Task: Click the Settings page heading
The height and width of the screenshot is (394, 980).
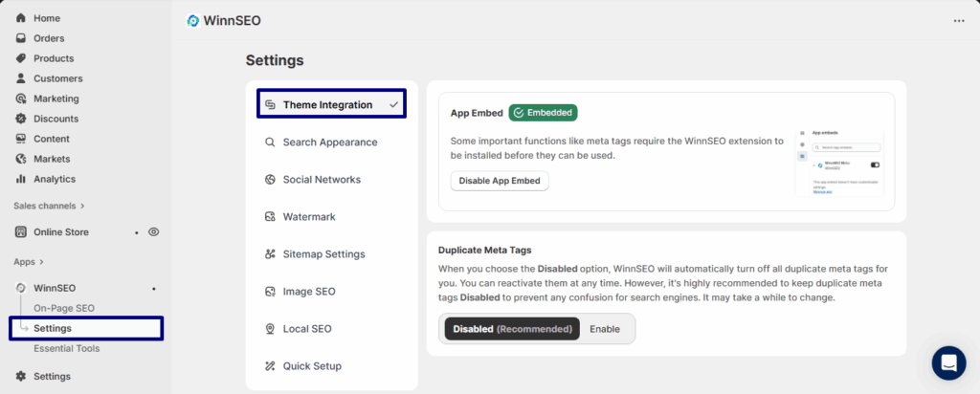Action: [x=275, y=60]
